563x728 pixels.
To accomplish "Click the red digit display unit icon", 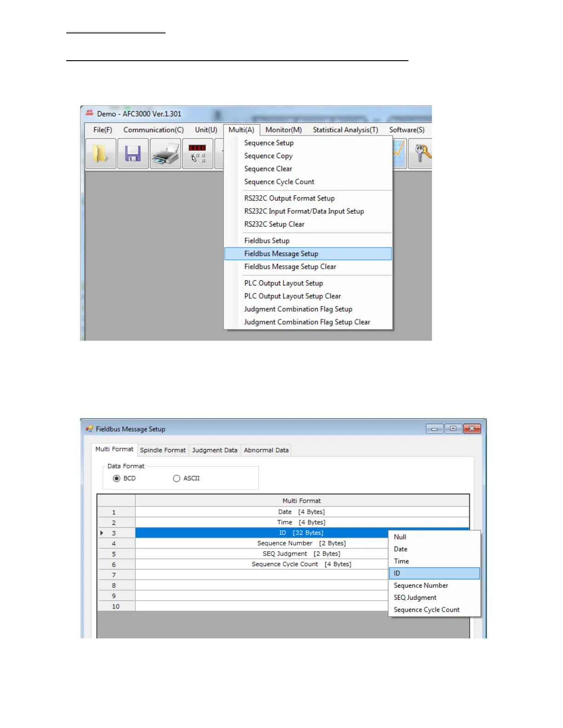I will pyautogui.click(x=197, y=154).
